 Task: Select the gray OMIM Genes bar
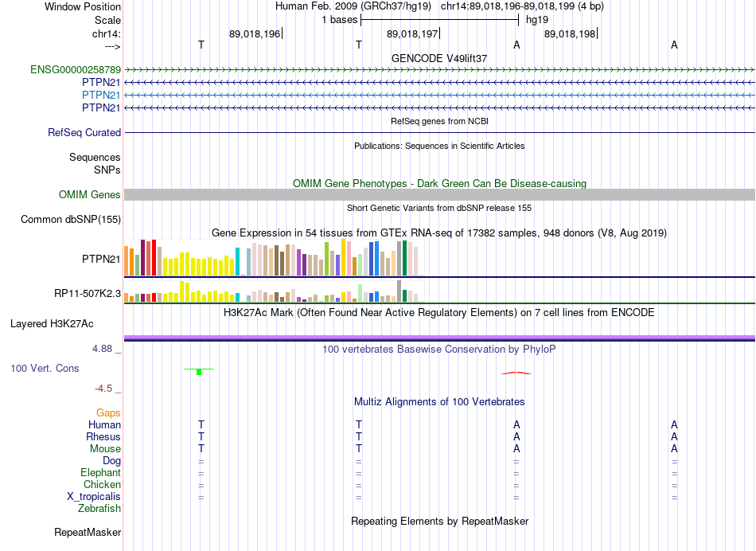[439, 194]
